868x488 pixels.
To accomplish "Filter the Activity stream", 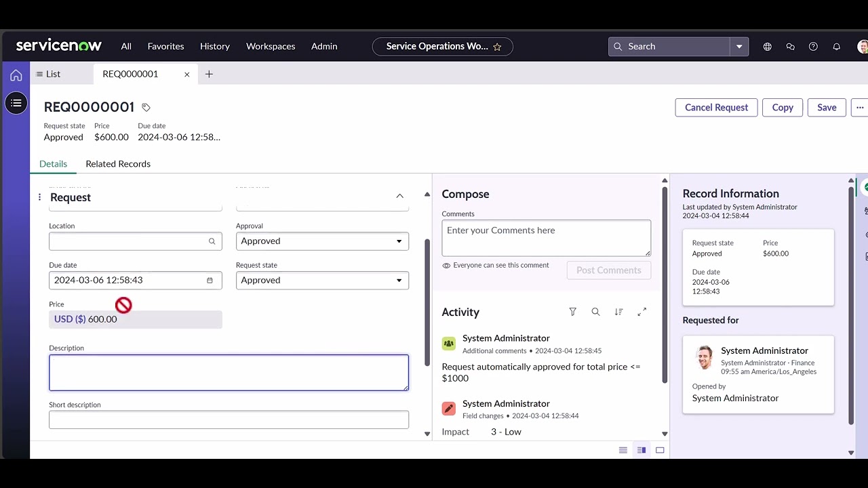I will [573, 312].
